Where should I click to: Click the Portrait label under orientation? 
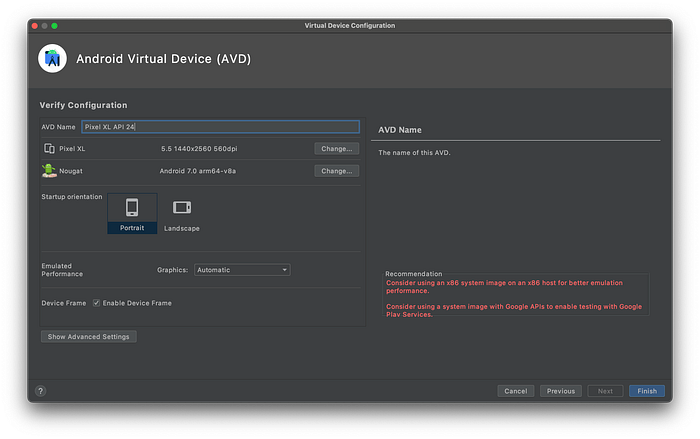click(x=132, y=228)
